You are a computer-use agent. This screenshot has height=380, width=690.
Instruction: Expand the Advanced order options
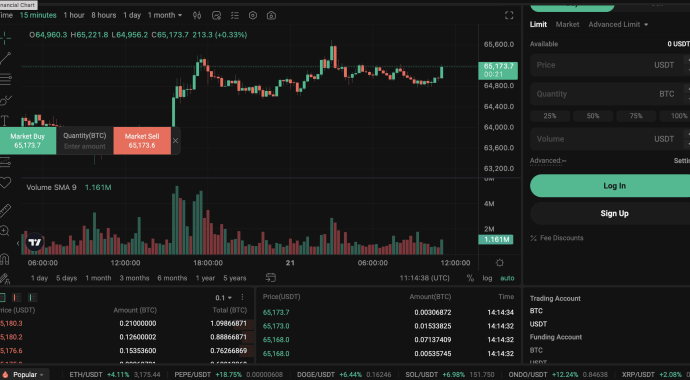pyautogui.click(x=548, y=161)
